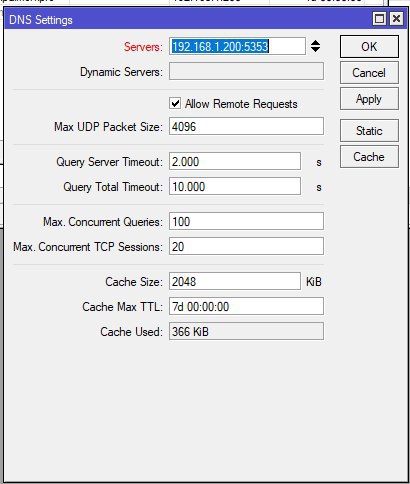Add another server with the down arrow

click(315, 50)
